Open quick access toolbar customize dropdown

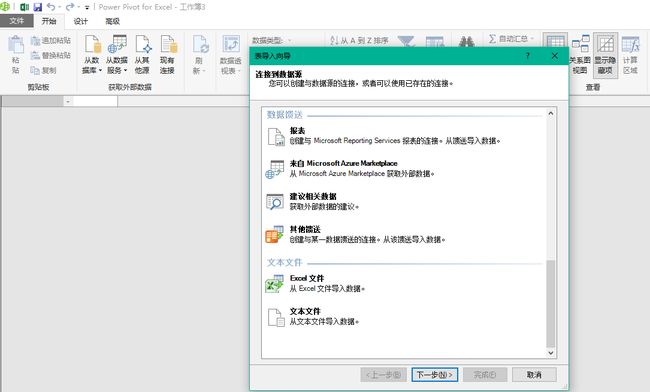(87, 7)
